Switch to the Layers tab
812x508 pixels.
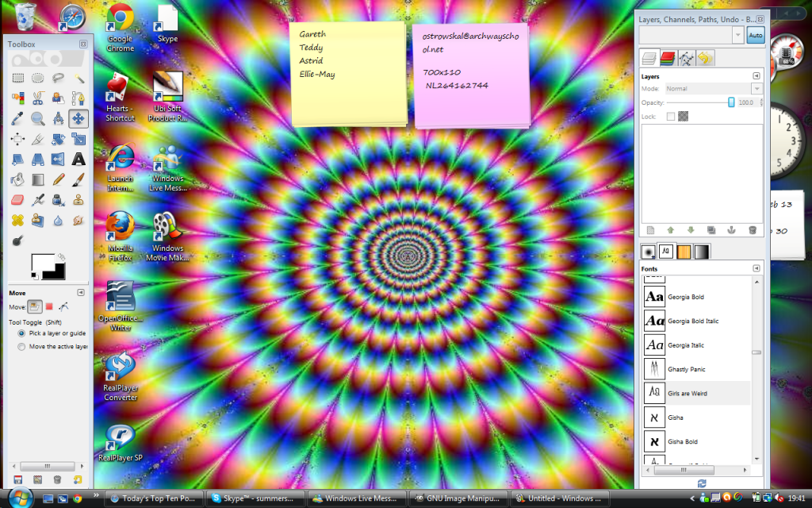tap(649, 58)
